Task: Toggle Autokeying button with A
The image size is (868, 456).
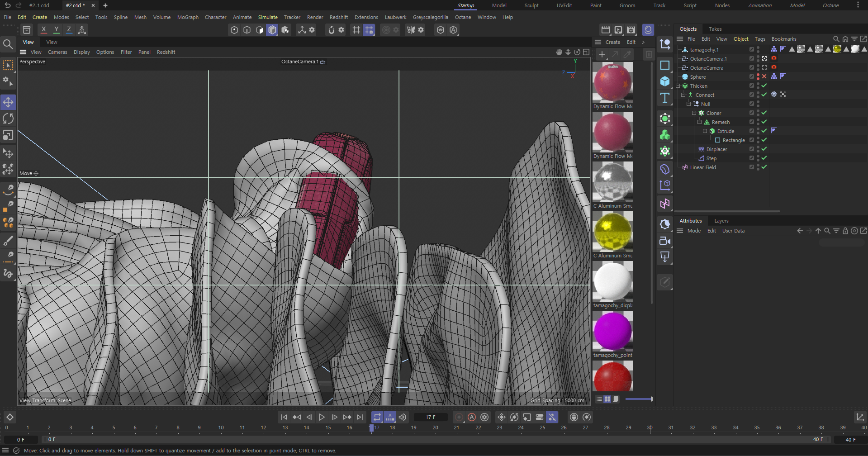Action: click(472, 417)
